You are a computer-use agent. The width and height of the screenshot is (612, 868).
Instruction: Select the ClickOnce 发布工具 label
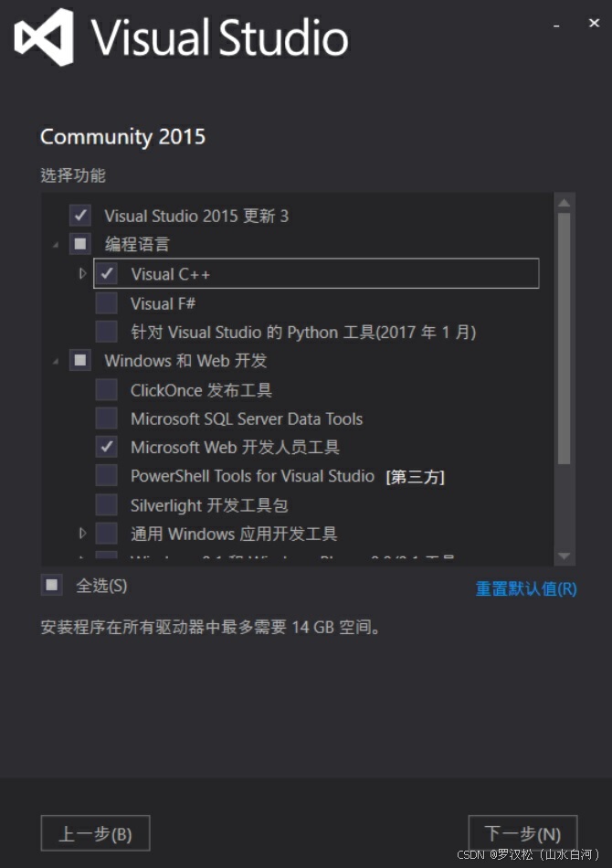tap(202, 390)
